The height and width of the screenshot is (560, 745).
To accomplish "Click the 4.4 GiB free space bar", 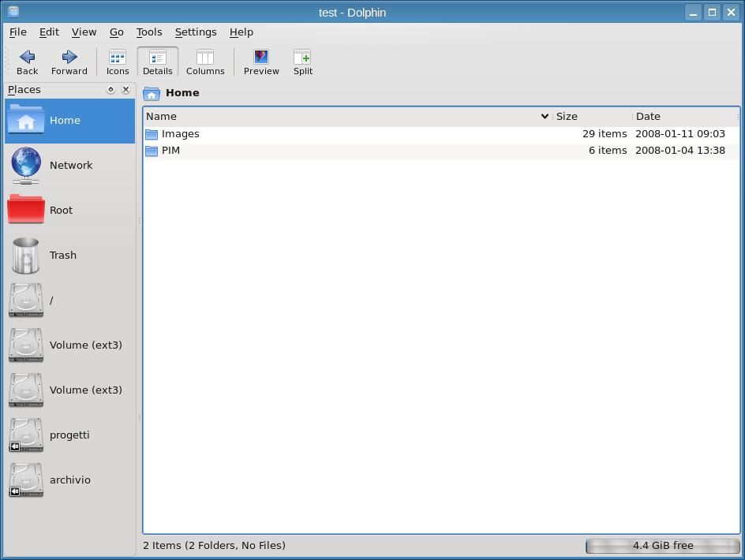I will click(x=663, y=546).
